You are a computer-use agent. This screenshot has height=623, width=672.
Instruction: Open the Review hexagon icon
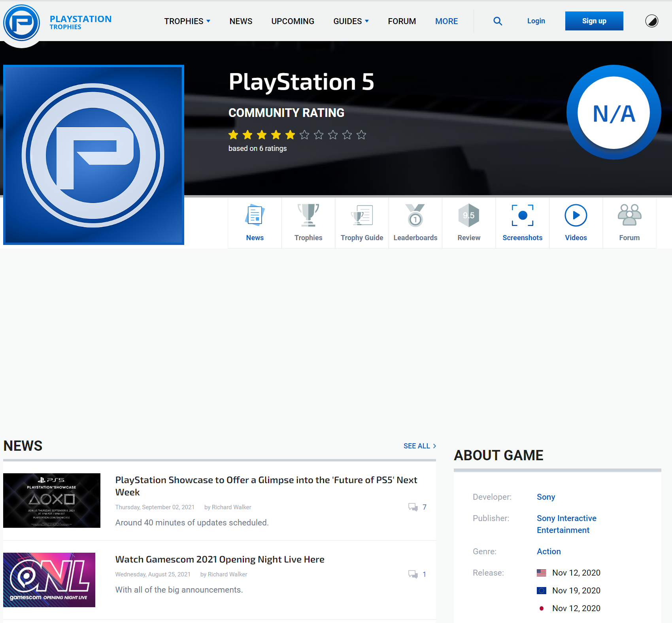(x=469, y=215)
